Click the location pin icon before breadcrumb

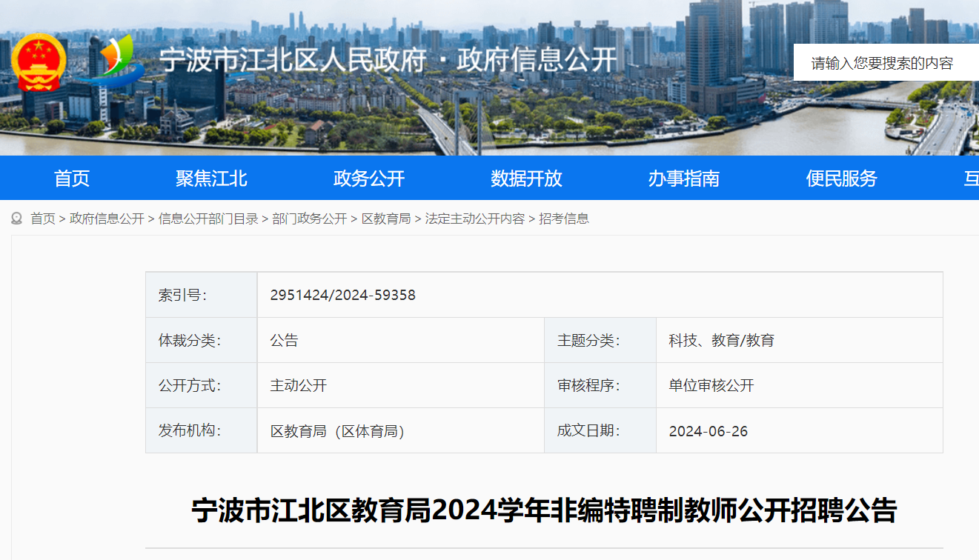pyautogui.click(x=16, y=219)
